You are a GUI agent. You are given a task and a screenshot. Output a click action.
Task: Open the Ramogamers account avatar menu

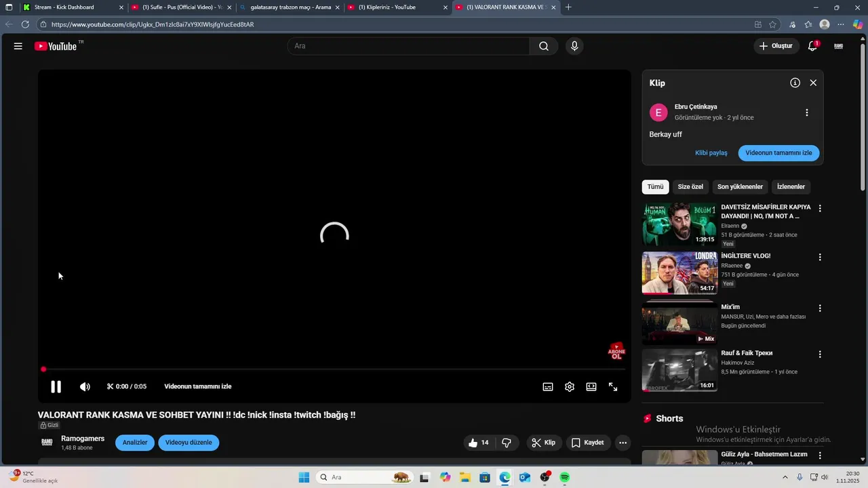point(839,46)
